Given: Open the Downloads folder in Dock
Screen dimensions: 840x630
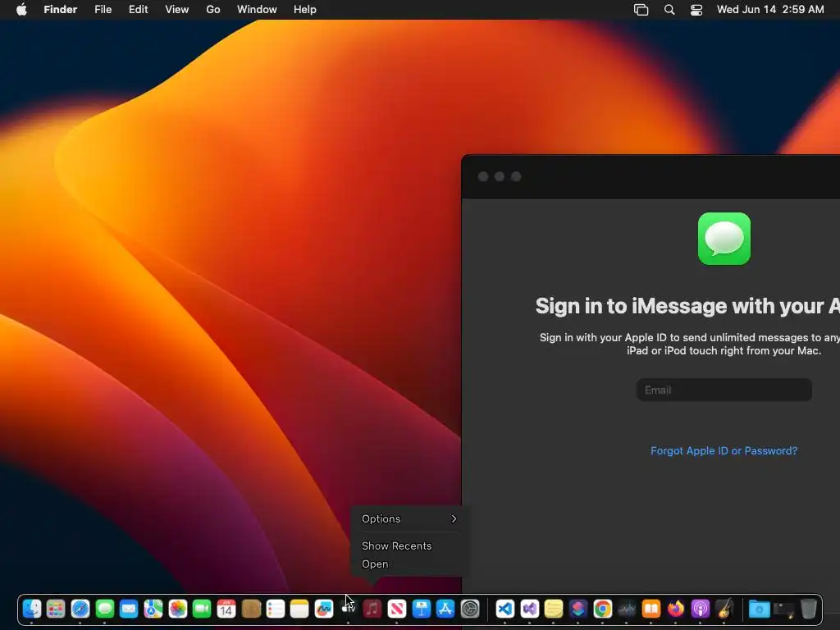Looking at the screenshot, I should [759, 609].
